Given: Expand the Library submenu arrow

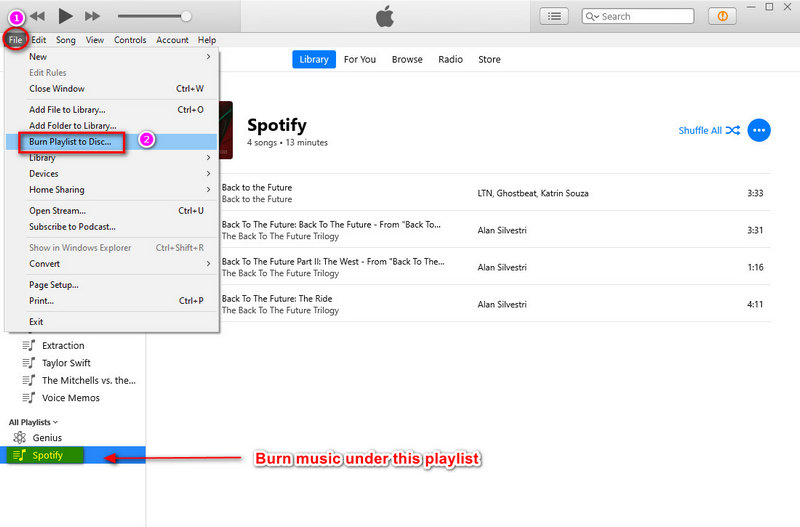Looking at the screenshot, I should [208, 158].
